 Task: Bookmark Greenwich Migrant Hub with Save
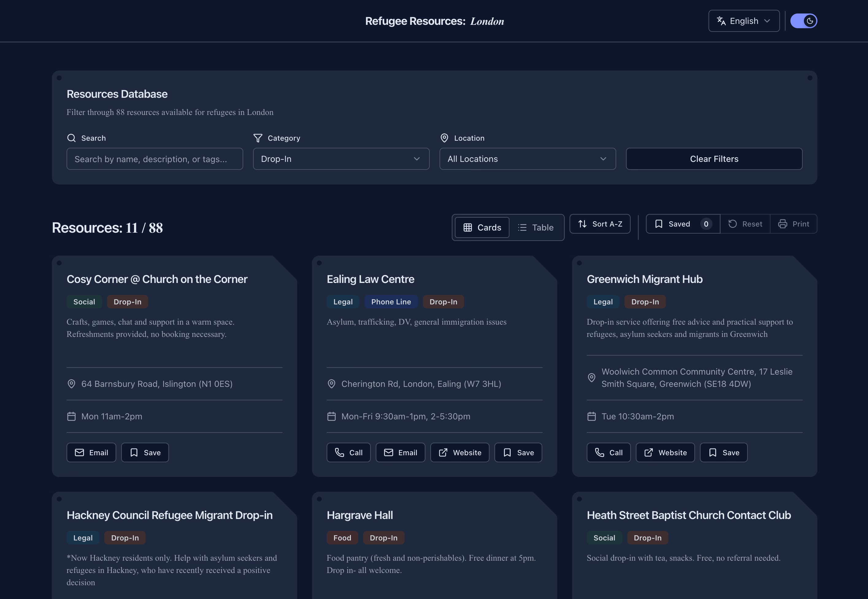tap(724, 452)
